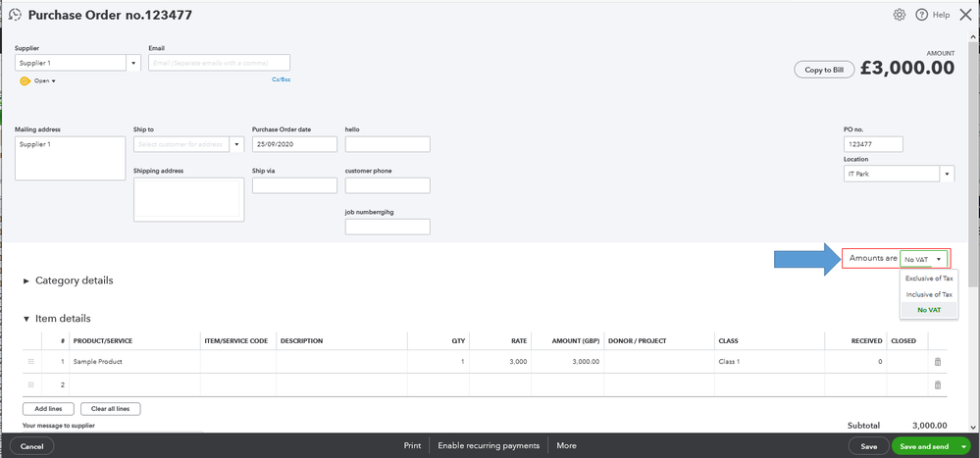Click the recent transactions clock icon
Screen dimensions: 980x458
pos(15,15)
